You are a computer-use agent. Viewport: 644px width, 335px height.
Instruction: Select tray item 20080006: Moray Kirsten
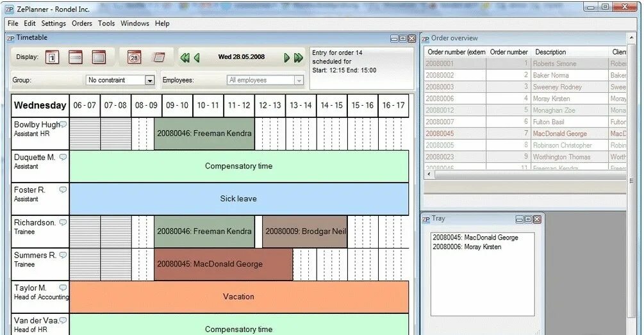(x=466, y=247)
